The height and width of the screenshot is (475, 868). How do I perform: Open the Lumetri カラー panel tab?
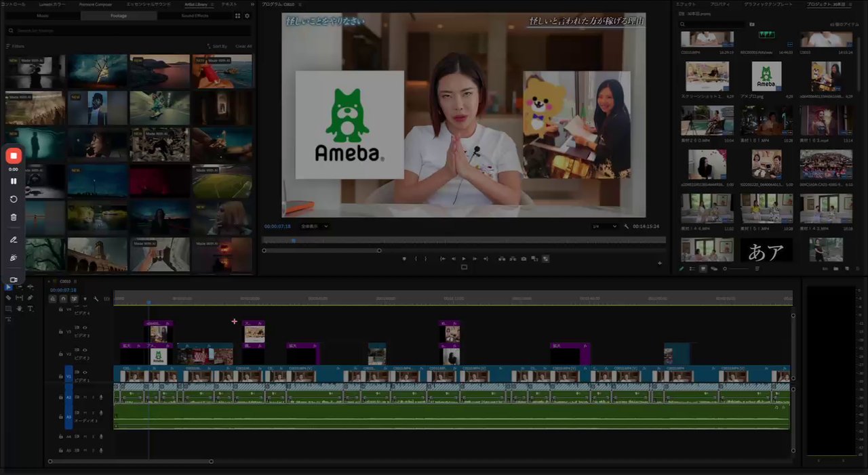53,4
